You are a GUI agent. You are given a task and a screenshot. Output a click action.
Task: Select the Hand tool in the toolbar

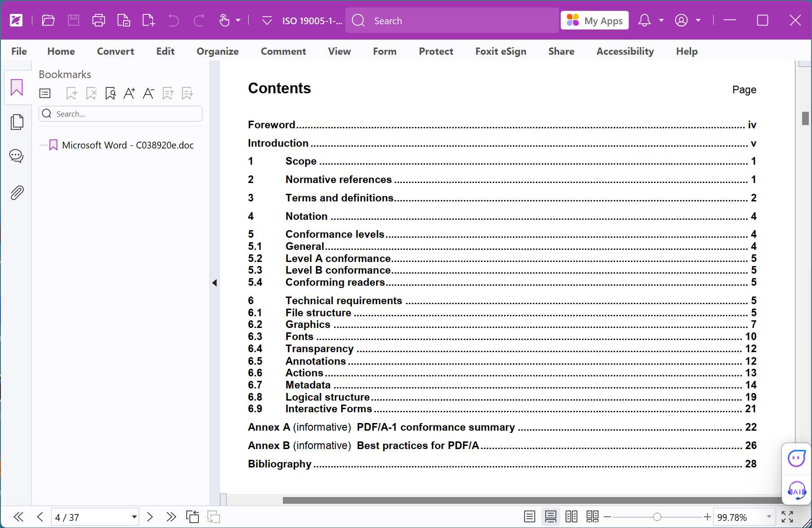pos(224,21)
